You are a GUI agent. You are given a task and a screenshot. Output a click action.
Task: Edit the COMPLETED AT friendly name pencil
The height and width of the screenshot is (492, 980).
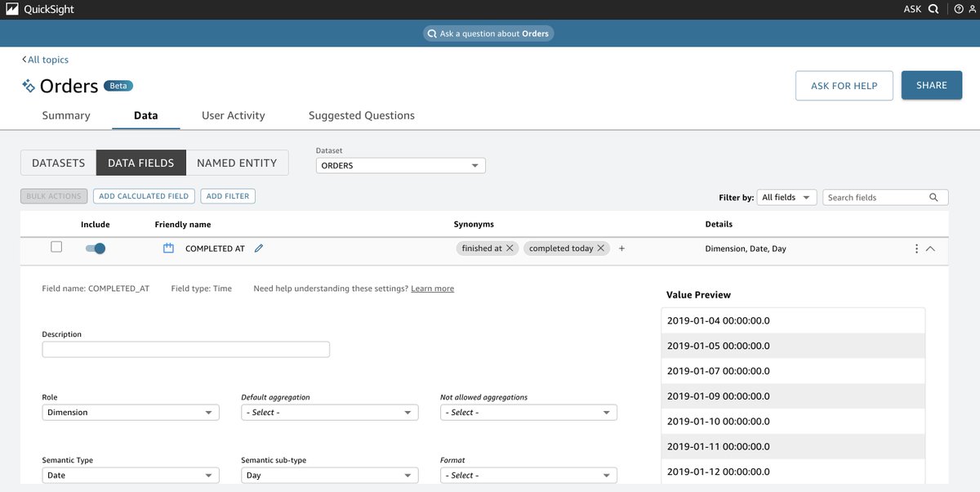pos(259,248)
